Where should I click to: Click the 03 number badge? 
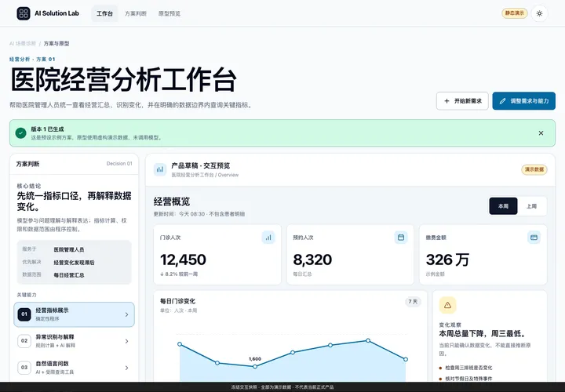(24, 368)
